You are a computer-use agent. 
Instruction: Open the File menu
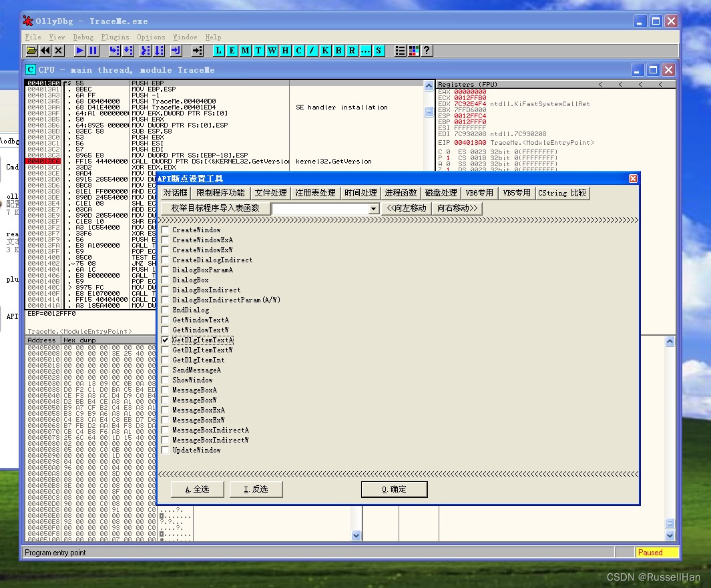(33, 37)
